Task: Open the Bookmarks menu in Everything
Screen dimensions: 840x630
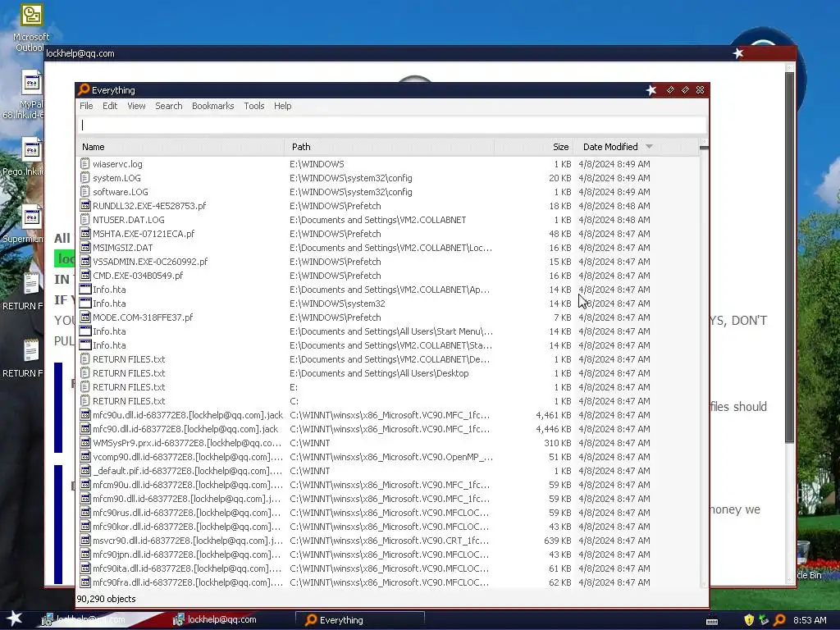Action: point(212,106)
